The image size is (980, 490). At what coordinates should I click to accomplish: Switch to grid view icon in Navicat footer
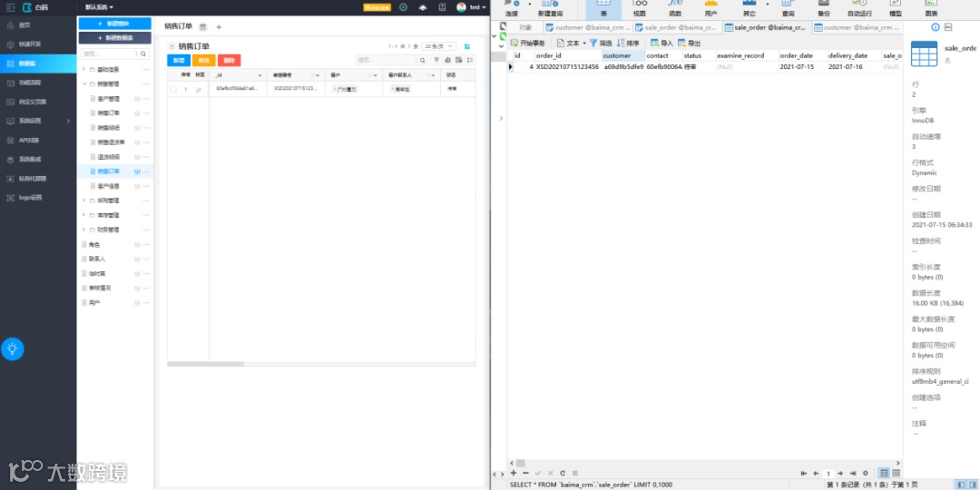[x=884, y=473]
